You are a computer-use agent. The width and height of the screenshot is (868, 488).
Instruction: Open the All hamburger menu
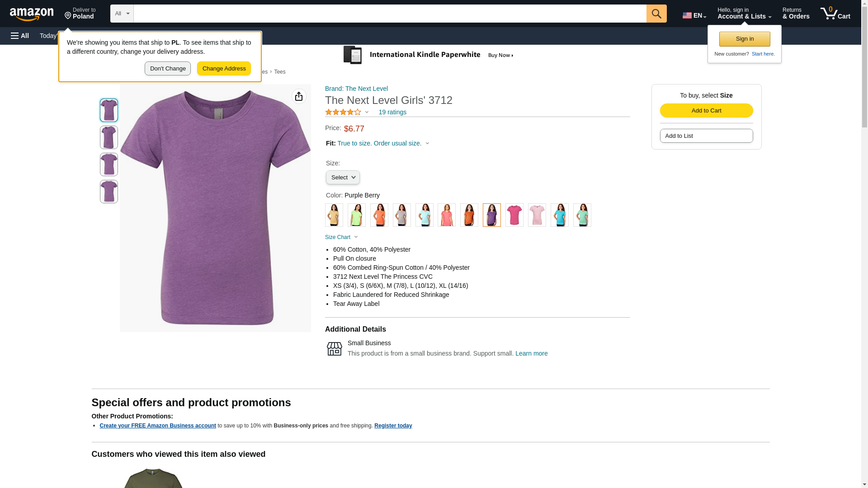(x=20, y=36)
